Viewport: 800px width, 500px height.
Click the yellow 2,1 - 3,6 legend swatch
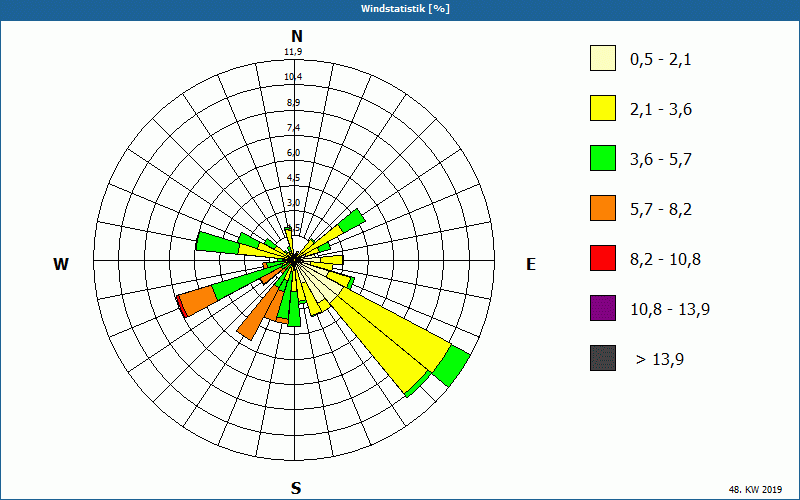click(x=603, y=108)
